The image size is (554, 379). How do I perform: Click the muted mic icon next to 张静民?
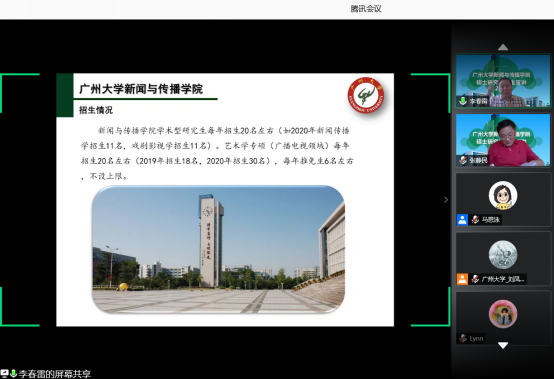(x=463, y=160)
